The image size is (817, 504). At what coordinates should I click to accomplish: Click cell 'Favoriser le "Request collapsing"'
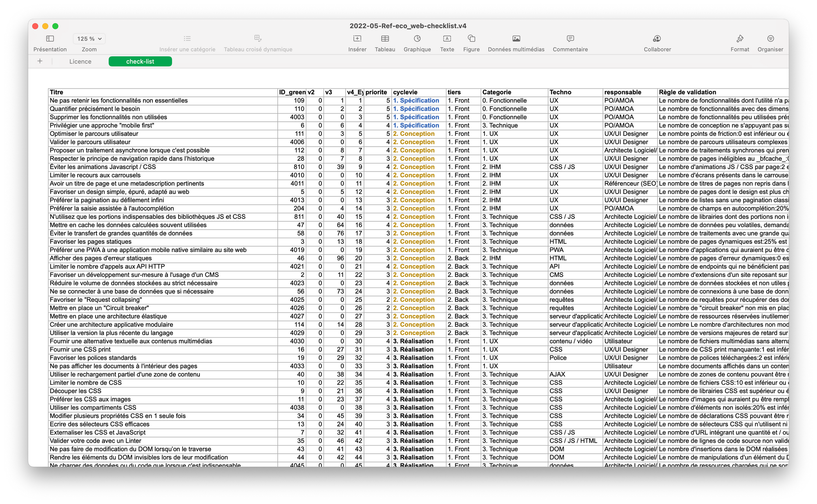pyautogui.click(x=163, y=300)
